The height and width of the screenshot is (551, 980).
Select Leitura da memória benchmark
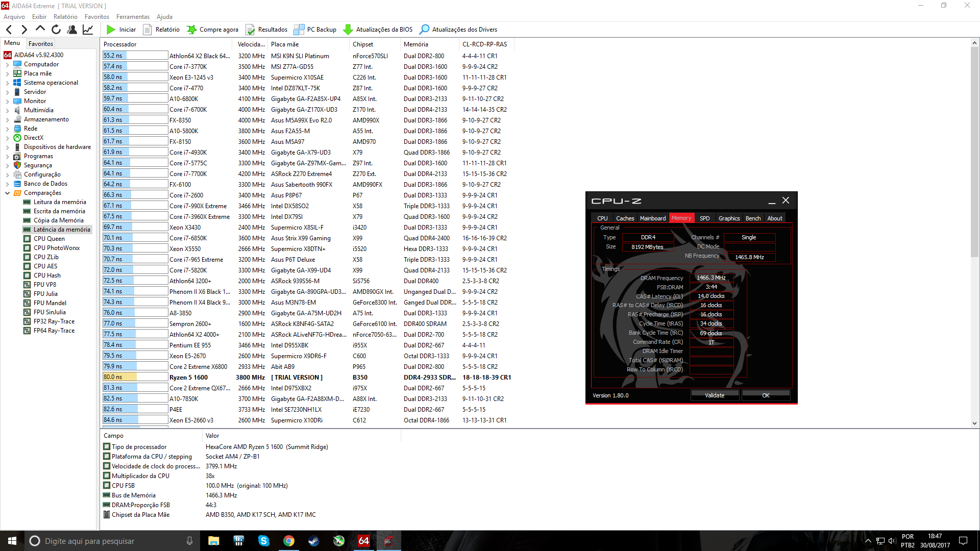pyautogui.click(x=60, y=202)
